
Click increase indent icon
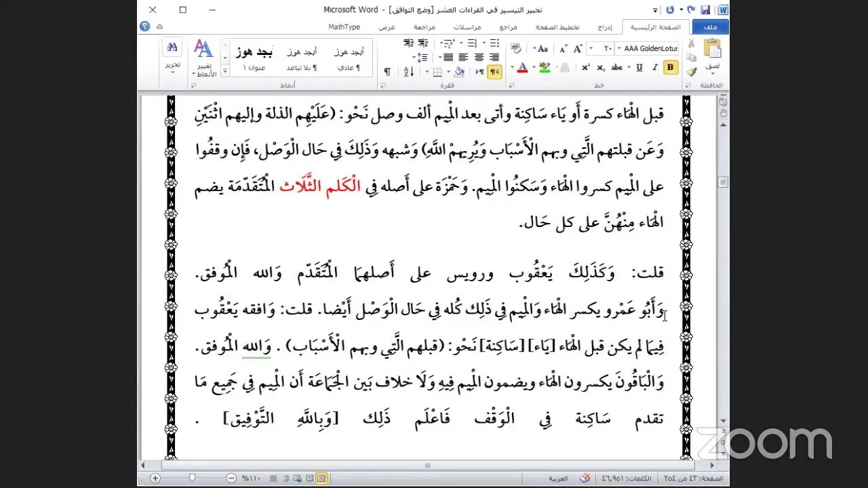408,43
